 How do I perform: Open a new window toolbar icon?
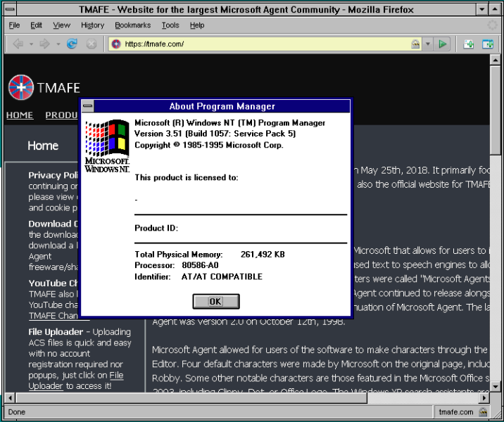(488, 44)
